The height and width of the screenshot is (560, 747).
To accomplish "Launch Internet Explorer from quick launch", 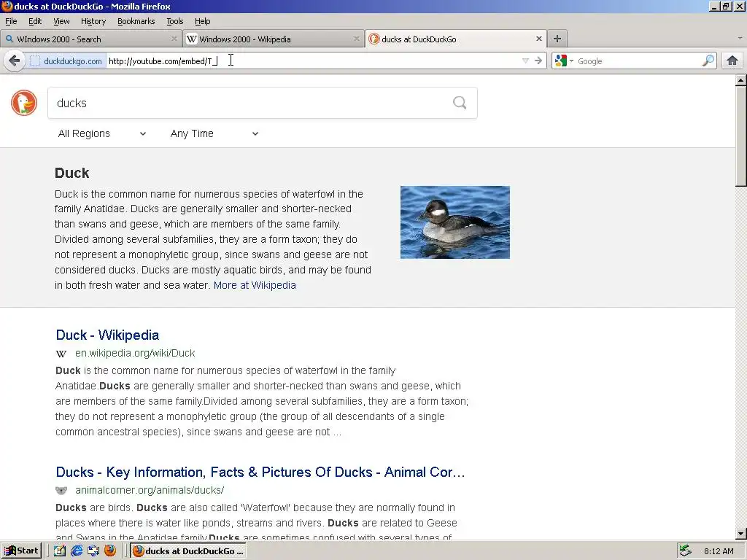I will tap(77, 551).
